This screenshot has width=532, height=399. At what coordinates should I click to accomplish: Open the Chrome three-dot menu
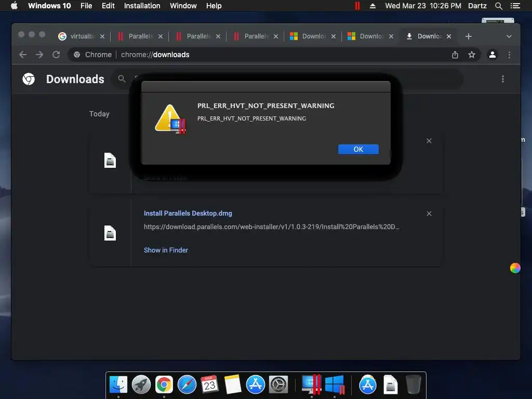tap(509, 55)
